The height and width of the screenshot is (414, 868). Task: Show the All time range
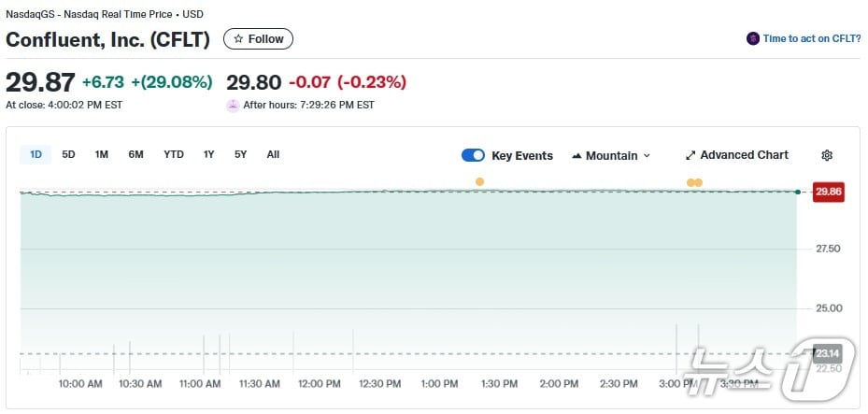coord(273,154)
